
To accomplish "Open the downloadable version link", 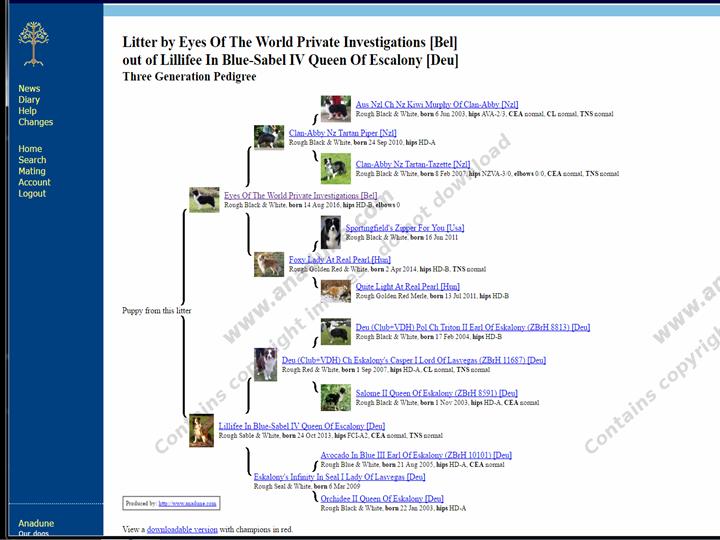I will tap(182, 529).
